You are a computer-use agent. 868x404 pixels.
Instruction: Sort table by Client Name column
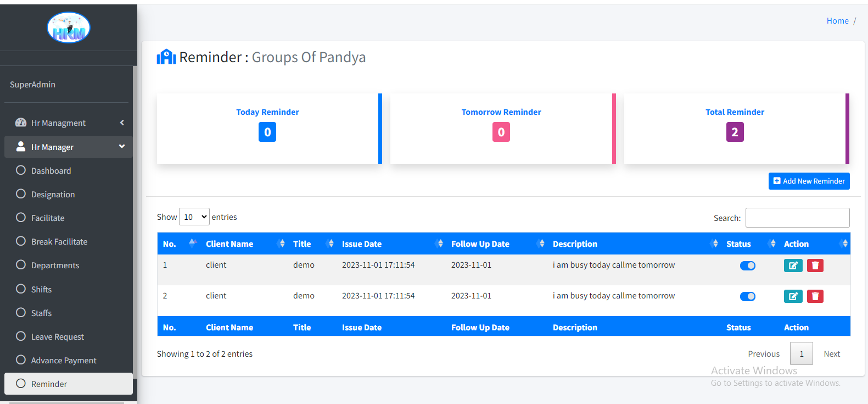point(245,243)
